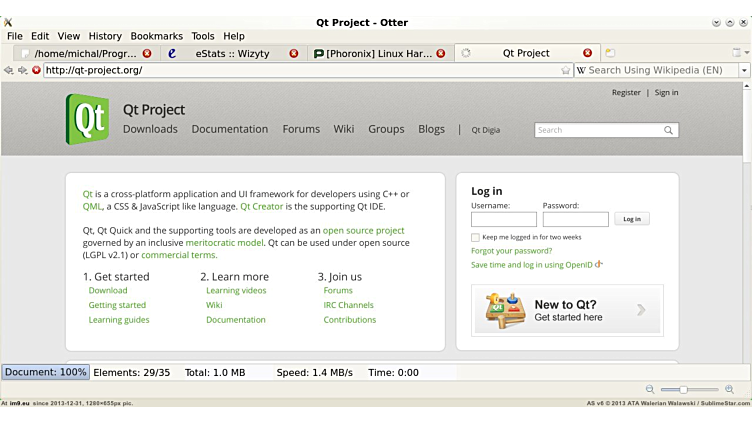Click the forward navigation arrow
The image size is (752, 423).
tap(23, 70)
